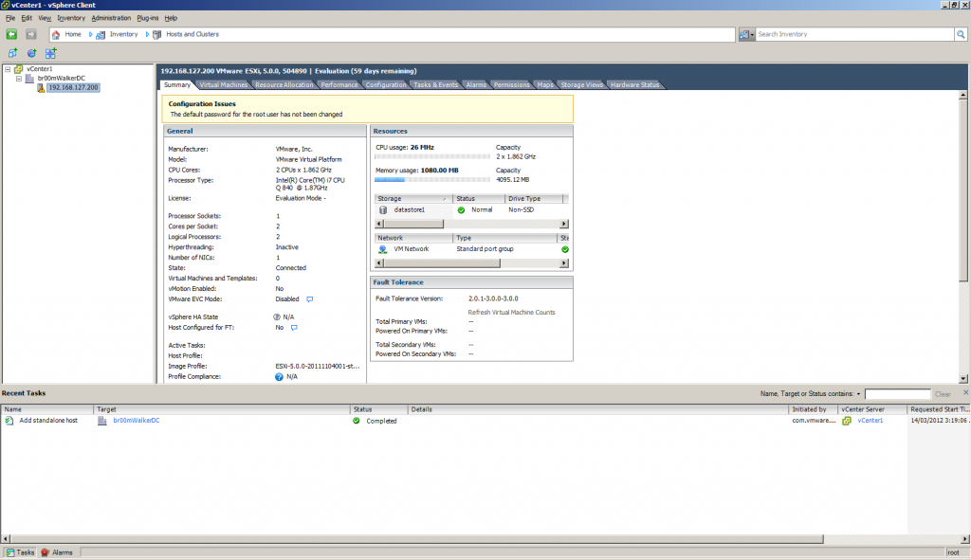Click the datacenter icon in the task Target column
Image resolution: width=971 pixels, height=560 pixels.
point(102,421)
